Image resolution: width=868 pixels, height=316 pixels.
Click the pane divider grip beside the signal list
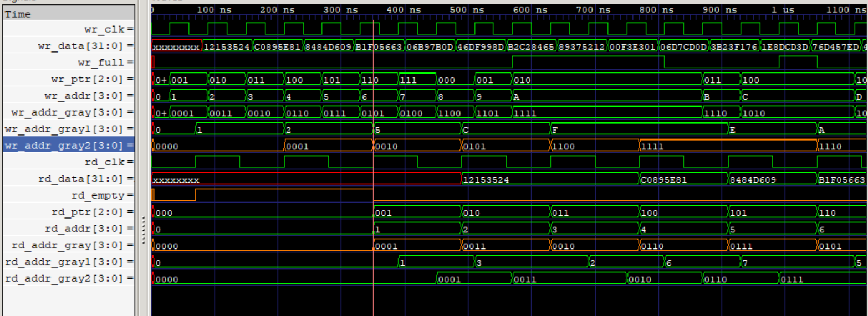[144, 229]
